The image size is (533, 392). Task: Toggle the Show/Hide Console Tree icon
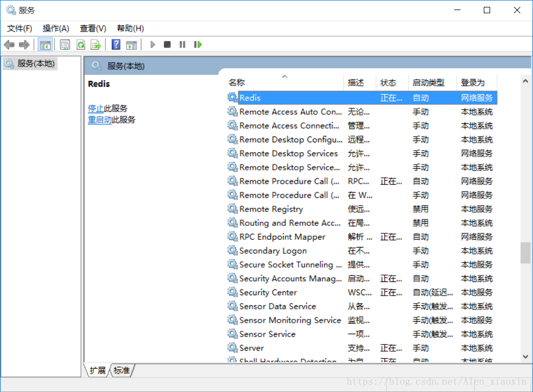(45, 44)
